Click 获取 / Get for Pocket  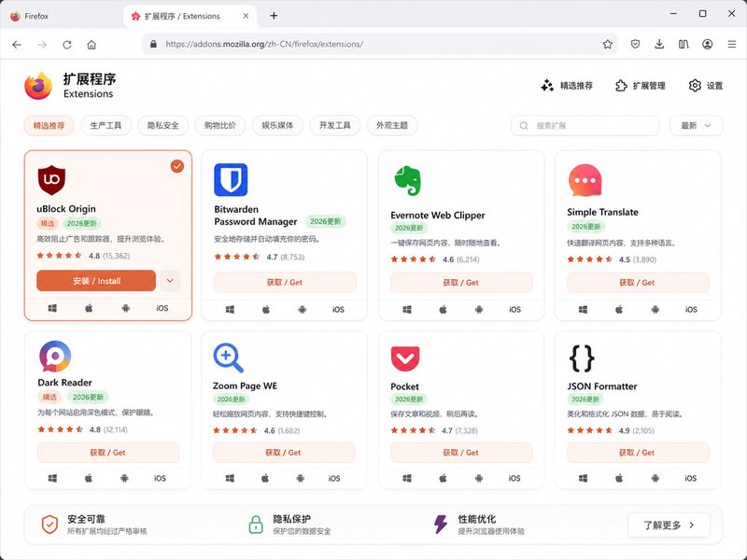tap(461, 453)
